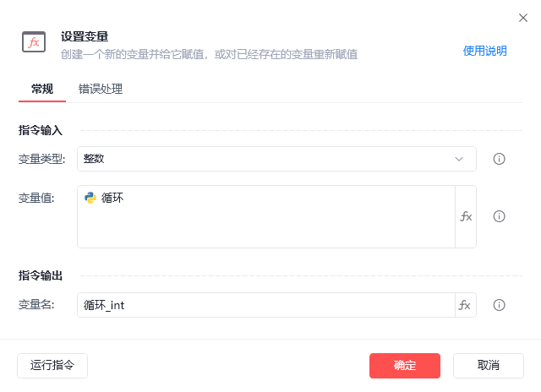Click the fx variable icon beside the dialog title
541x392 pixels.
point(34,42)
